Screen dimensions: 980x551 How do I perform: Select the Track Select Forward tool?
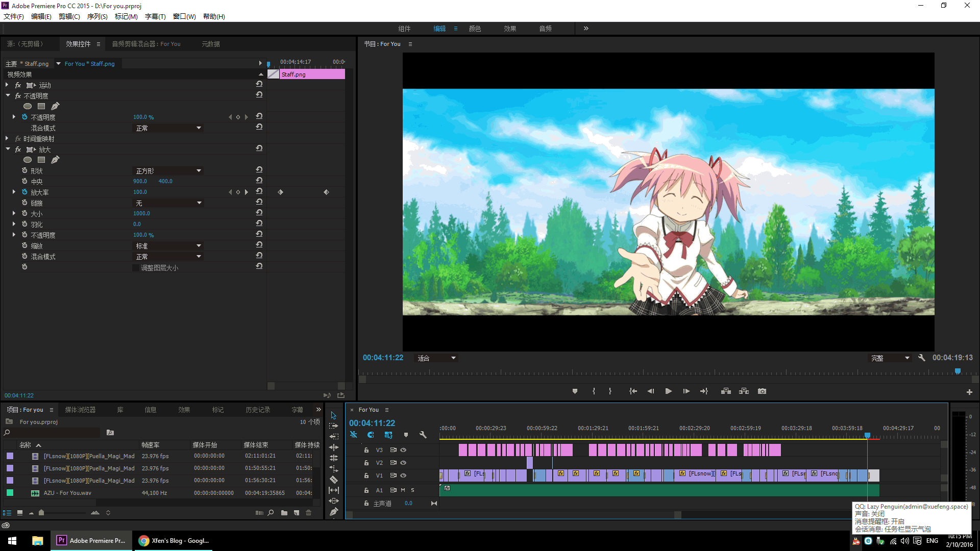334,426
